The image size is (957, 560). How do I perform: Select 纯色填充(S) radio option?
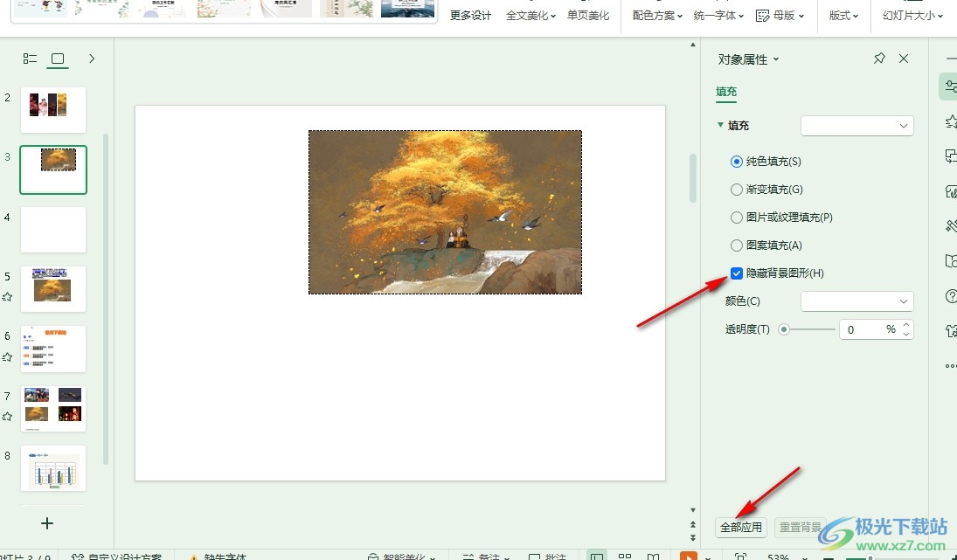[x=737, y=162]
